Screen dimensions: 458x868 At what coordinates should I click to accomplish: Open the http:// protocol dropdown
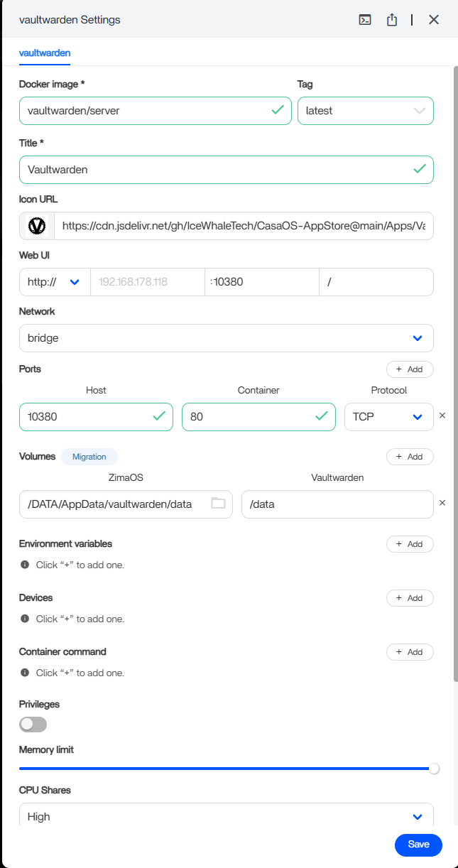coord(55,282)
